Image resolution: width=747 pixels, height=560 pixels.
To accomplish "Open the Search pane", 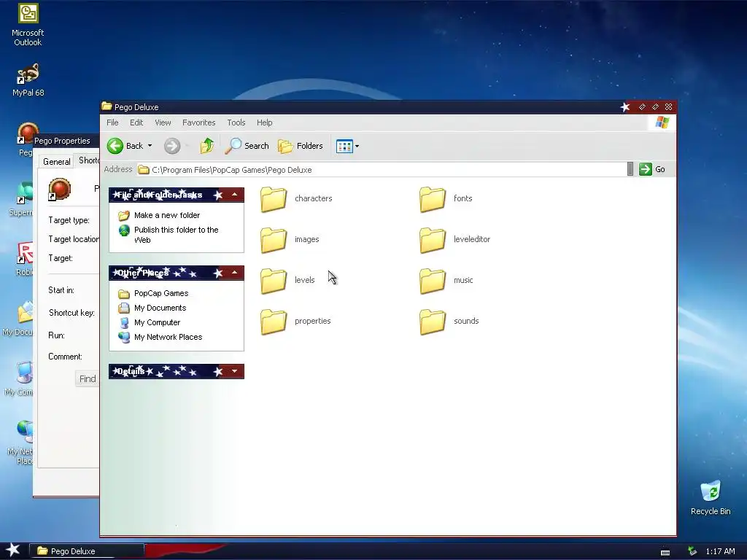I will coord(247,146).
